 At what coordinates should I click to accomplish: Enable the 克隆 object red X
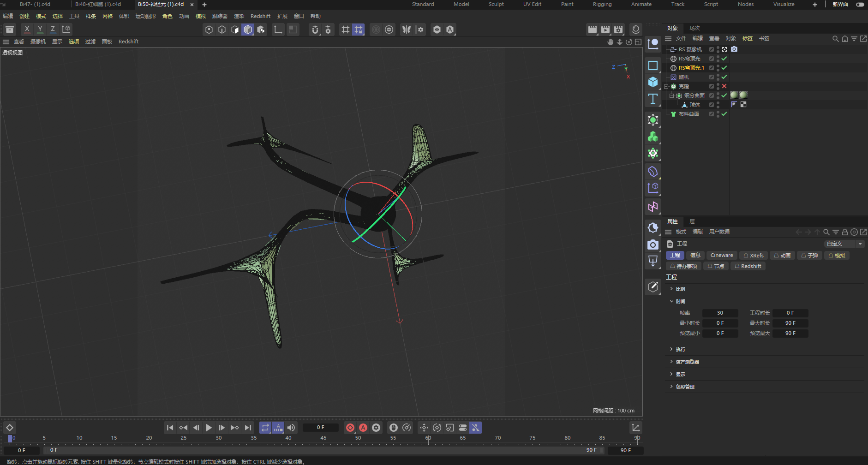tap(724, 86)
